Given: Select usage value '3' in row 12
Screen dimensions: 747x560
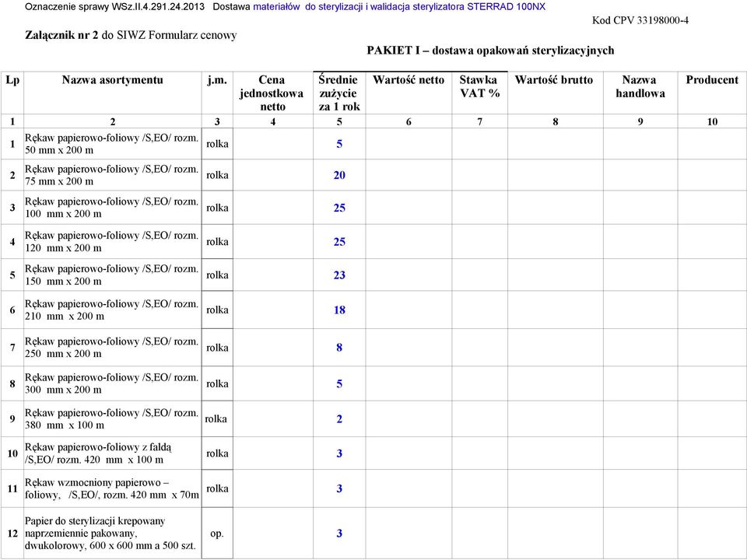Looking at the screenshot, I should point(339,534).
